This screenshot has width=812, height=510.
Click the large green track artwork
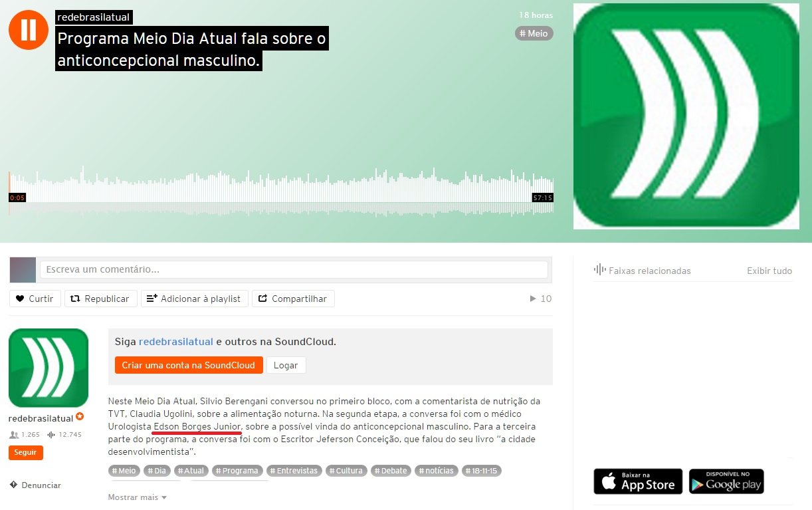[x=686, y=116]
